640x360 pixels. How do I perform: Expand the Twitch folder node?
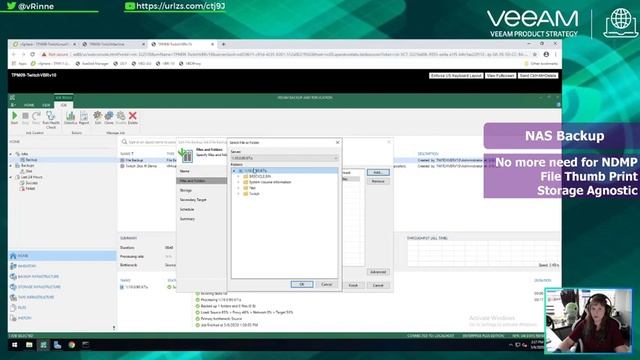pyautogui.click(x=239, y=193)
